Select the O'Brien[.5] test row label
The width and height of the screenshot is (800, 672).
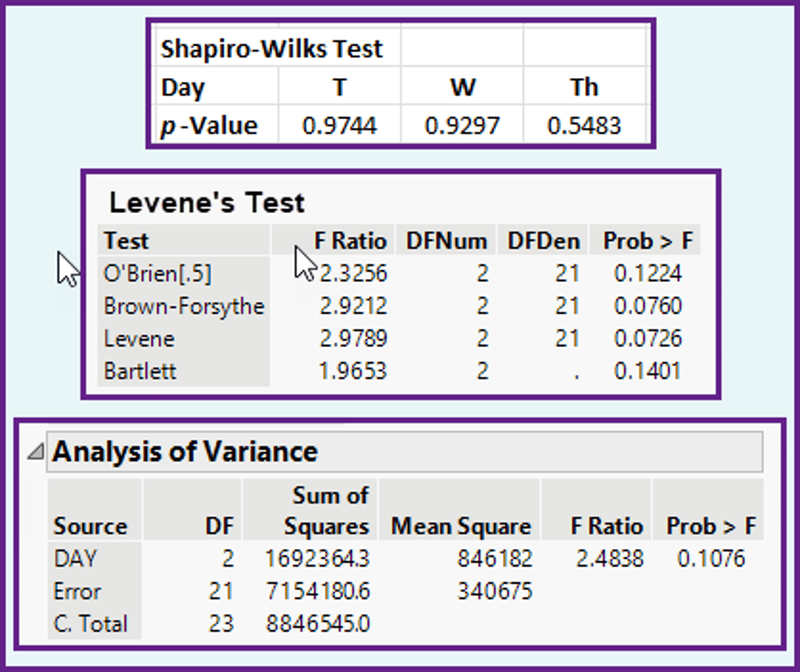tap(157, 273)
